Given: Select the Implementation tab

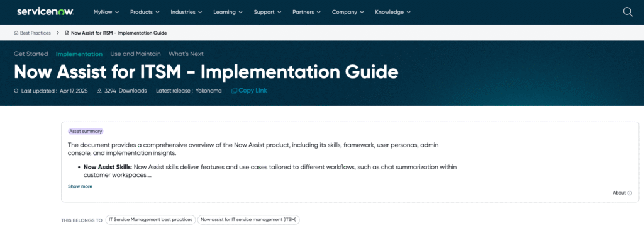Looking at the screenshot, I should pyautogui.click(x=79, y=54).
